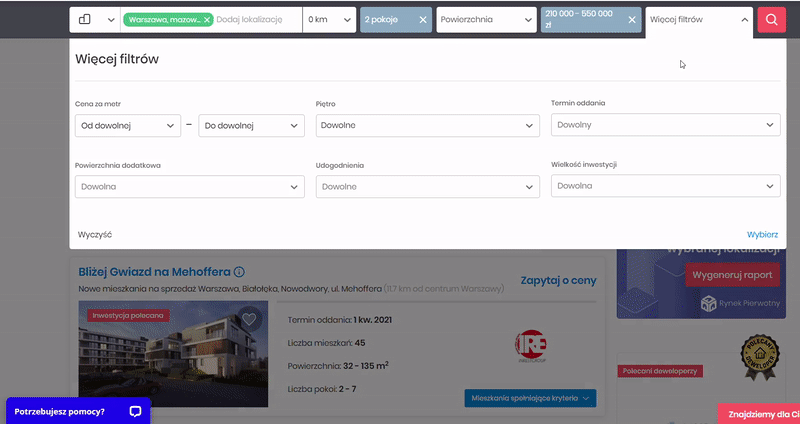Clear the 2 pokoje filter

(423, 20)
